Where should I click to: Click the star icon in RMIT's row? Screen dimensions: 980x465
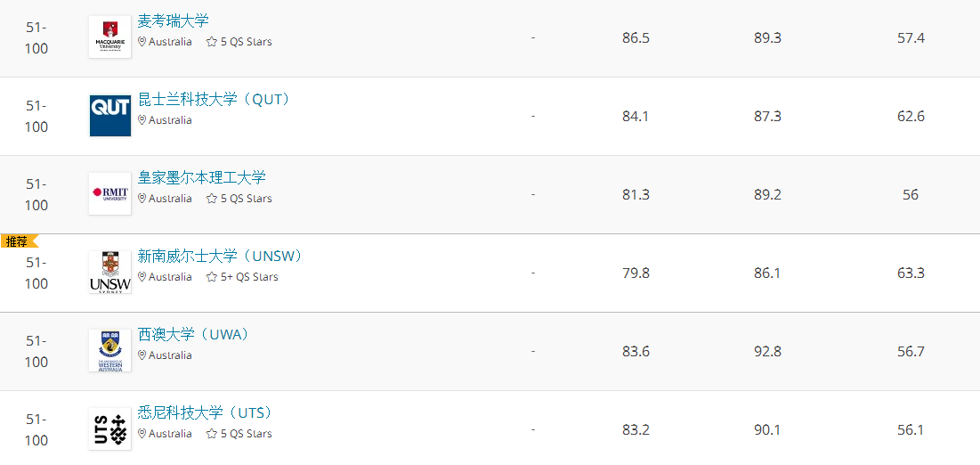coord(212,199)
